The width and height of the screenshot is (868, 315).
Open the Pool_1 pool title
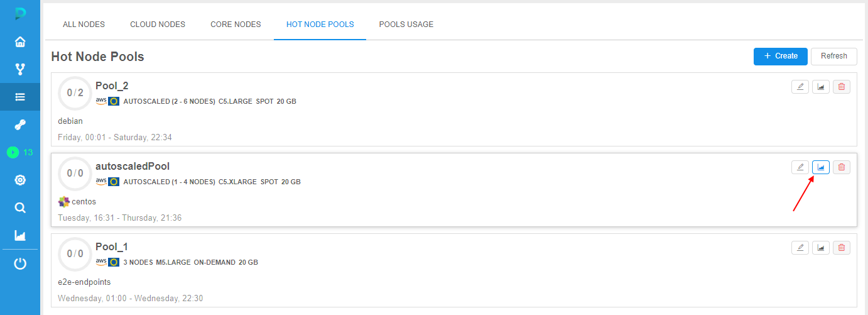pos(112,247)
